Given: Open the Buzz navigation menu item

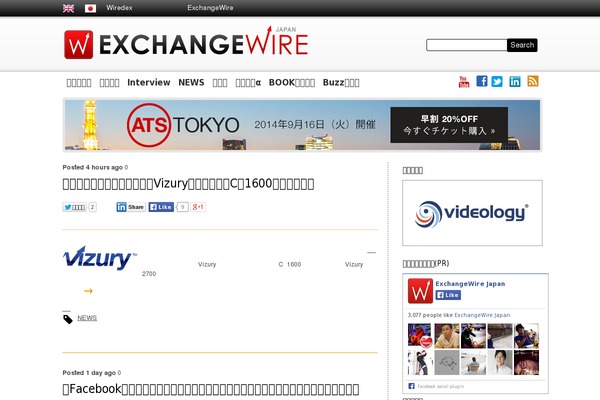Looking at the screenshot, I should coord(341,82).
